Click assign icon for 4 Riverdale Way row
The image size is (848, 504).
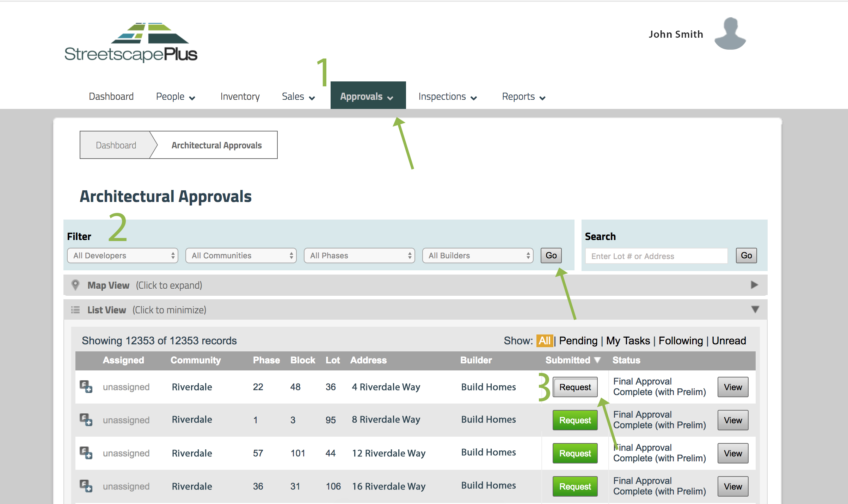click(x=86, y=387)
